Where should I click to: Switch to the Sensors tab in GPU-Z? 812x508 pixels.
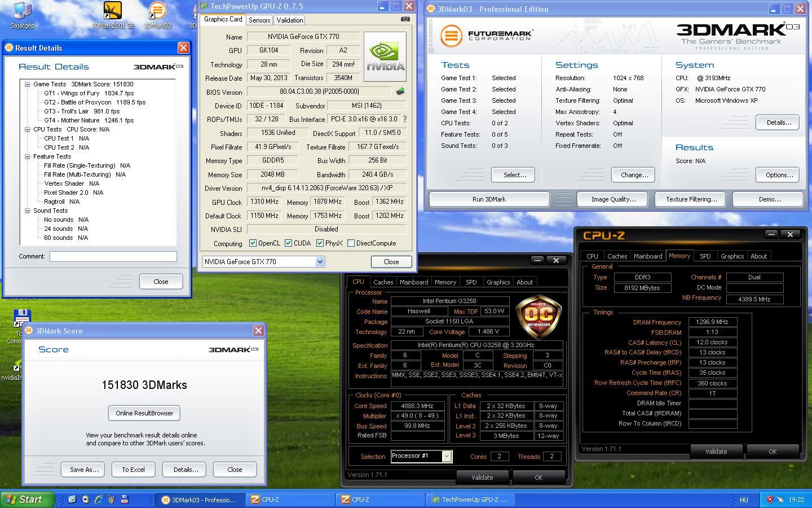click(x=259, y=20)
